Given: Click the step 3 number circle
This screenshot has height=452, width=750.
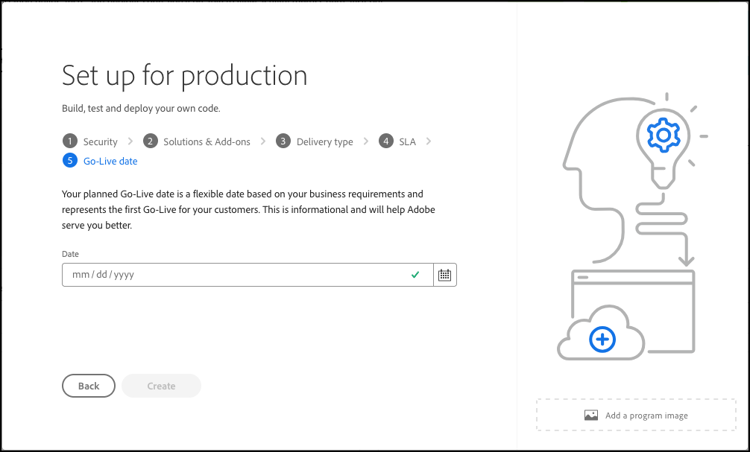Looking at the screenshot, I should [283, 141].
